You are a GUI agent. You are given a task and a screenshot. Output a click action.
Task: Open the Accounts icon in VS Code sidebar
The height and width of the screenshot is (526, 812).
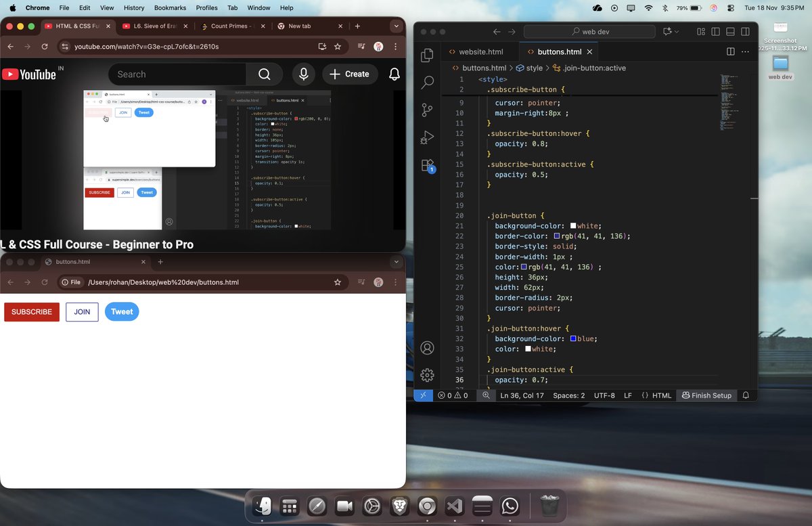(x=427, y=347)
